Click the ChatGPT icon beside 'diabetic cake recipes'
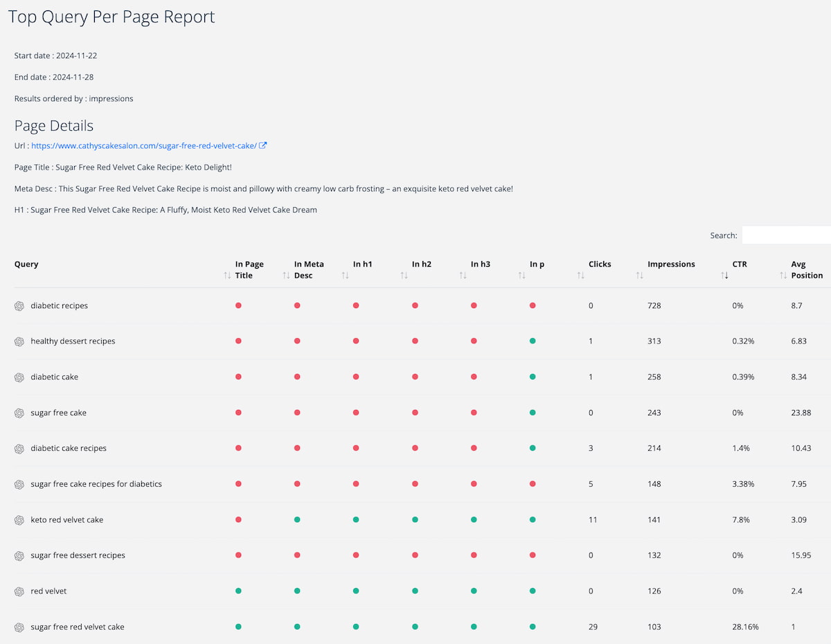The image size is (831, 644). pos(19,449)
